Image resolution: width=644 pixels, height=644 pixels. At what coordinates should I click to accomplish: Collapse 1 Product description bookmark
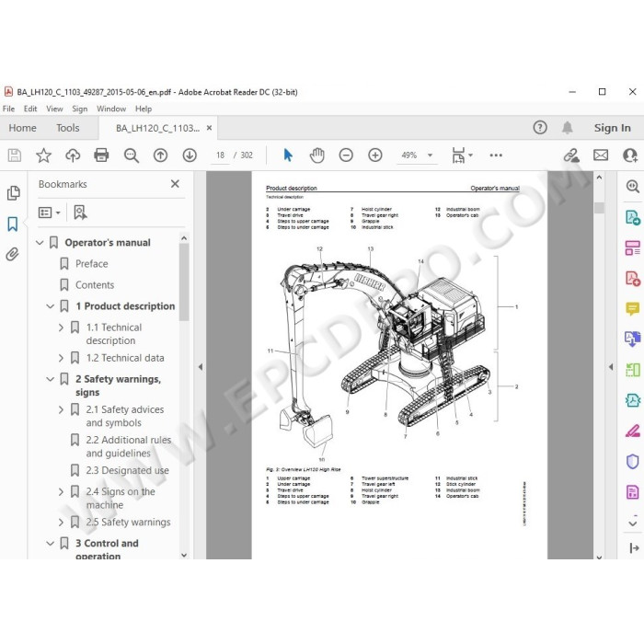(x=50, y=306)
